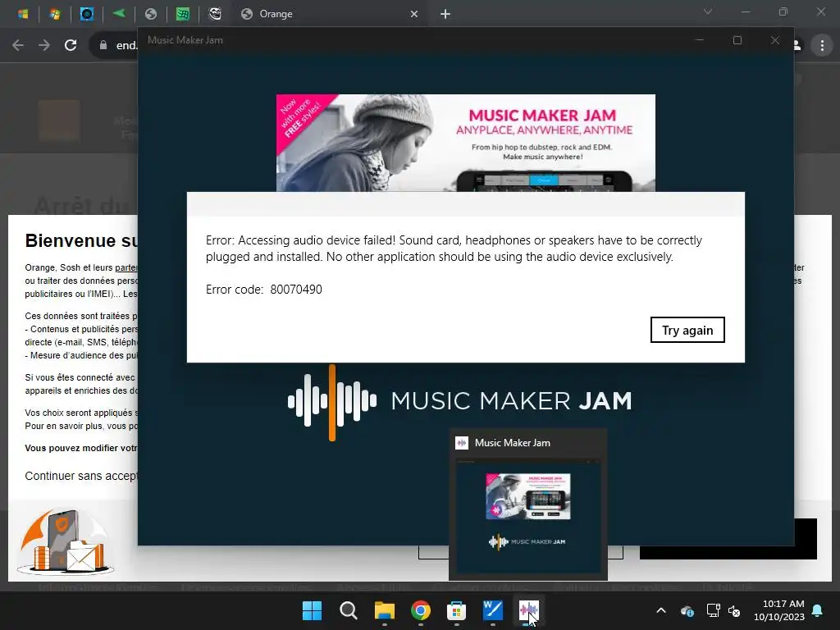Open File Explorer from the taskbar

(x=384, y=610)
